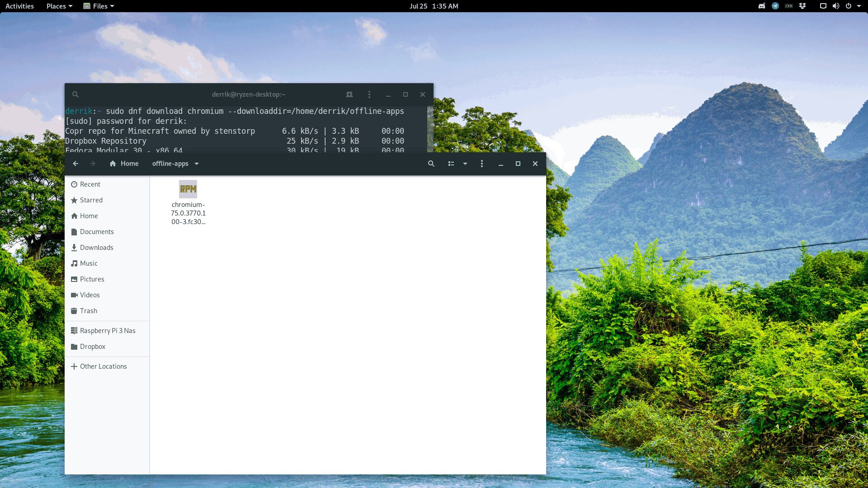The image size is (868, 488).
Task: Click the Files window search icon
Action: pyautogui.click(x=431, y=164)
